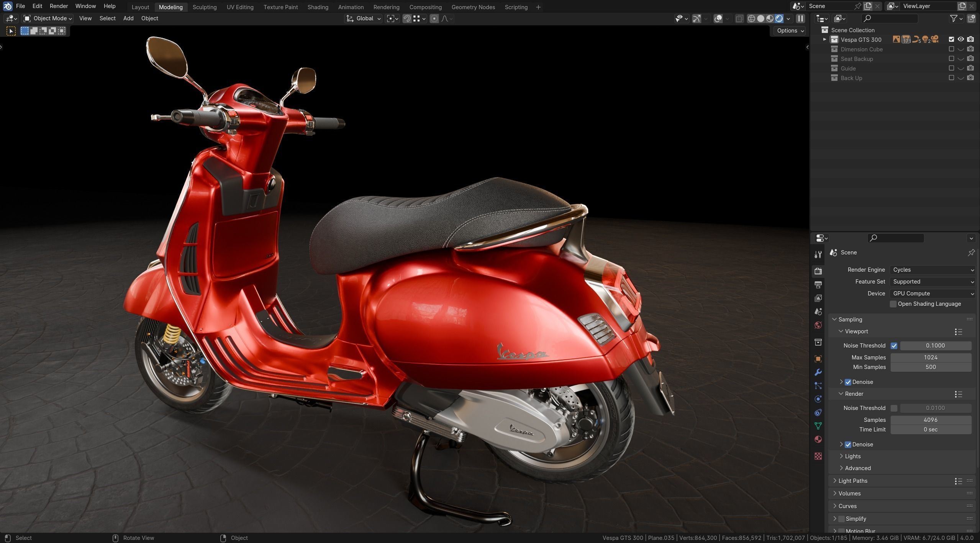
Task: Open the Object properties tab
Action: 818,359
